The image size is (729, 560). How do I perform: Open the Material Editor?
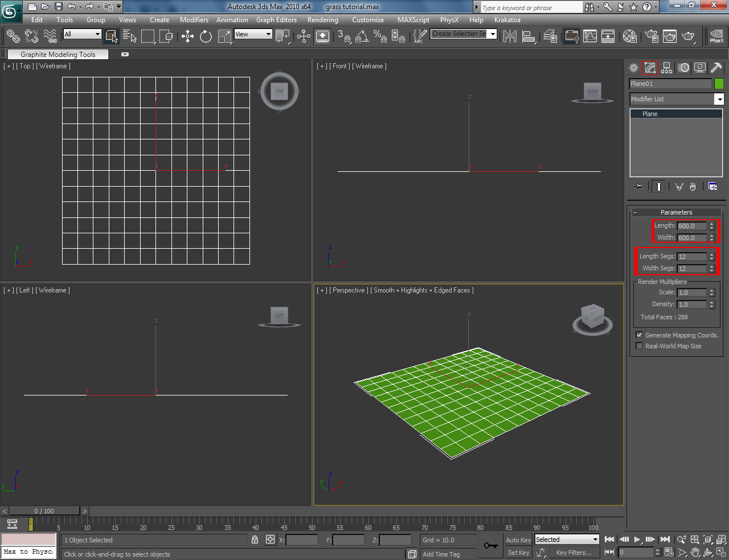(x=629, y=36)
